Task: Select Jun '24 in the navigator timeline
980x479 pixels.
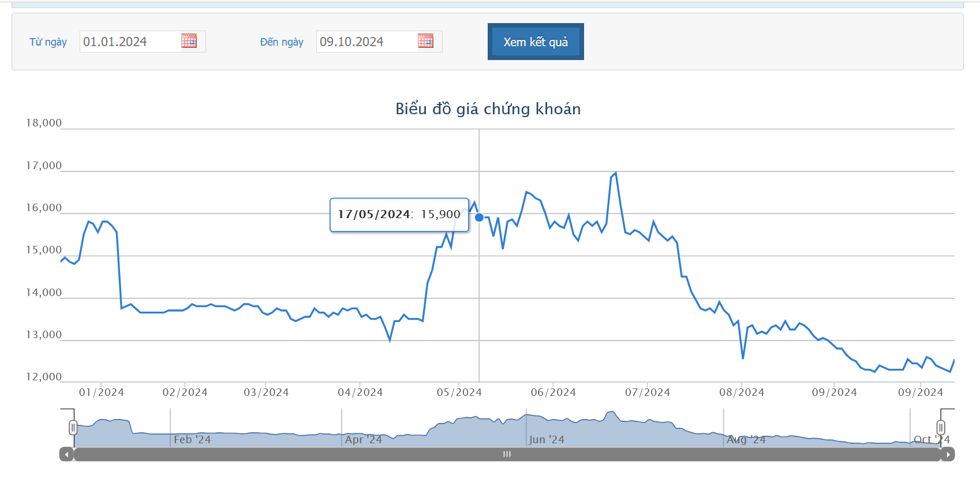Action: pos(547,440)
